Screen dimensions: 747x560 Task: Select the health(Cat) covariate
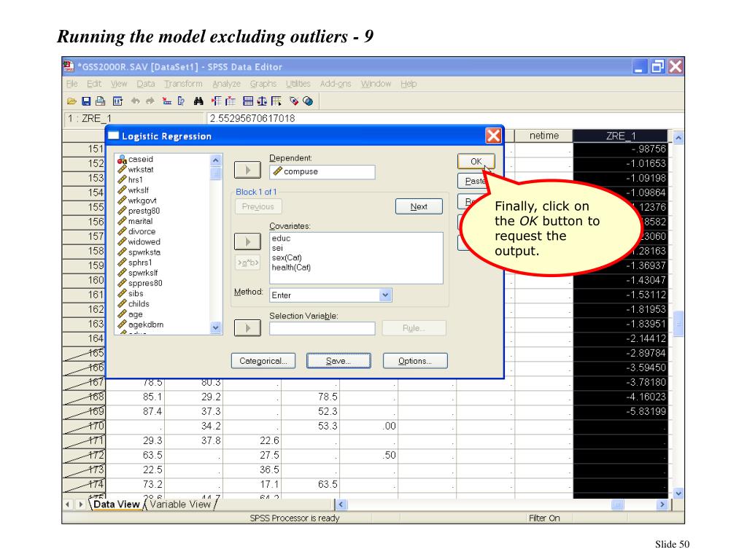tap(292, 268)
